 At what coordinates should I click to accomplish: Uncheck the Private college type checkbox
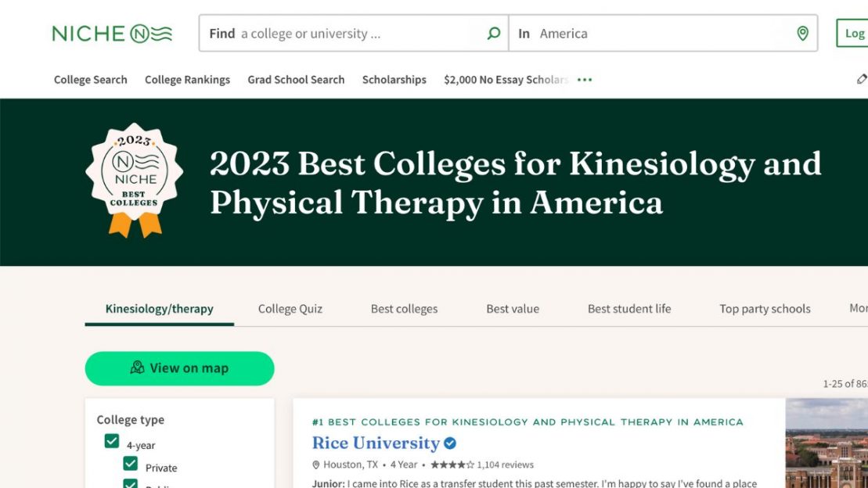tap(131, 463)
